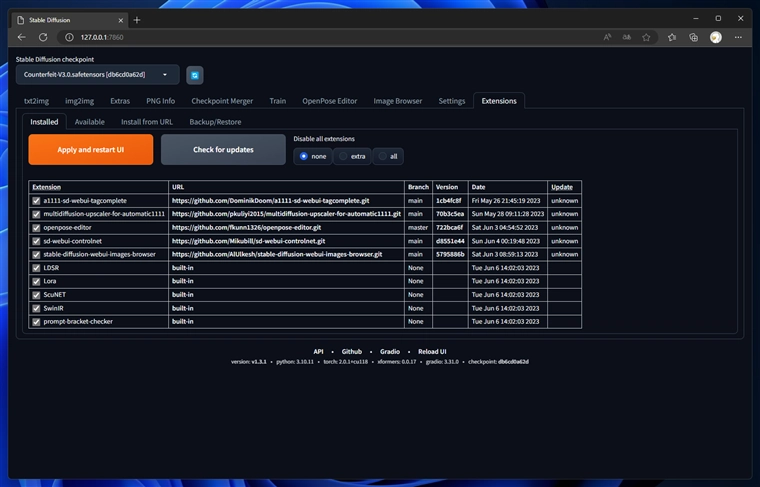The height and width of the screenshot is (487, 760).
Task: Open the favorites list icon
Action: (672, 37)
